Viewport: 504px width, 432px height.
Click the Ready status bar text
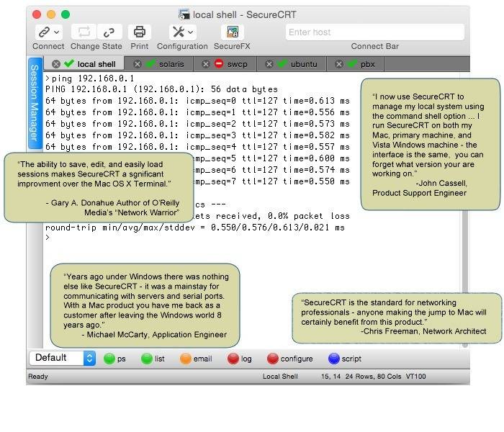[38, 377]
